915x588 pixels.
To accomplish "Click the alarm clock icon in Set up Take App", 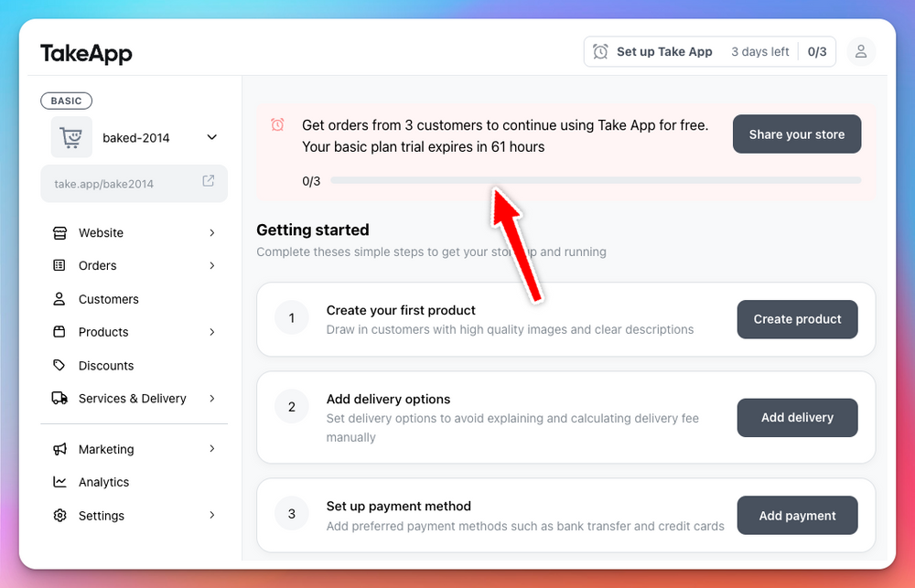I will tap(600, 52).
